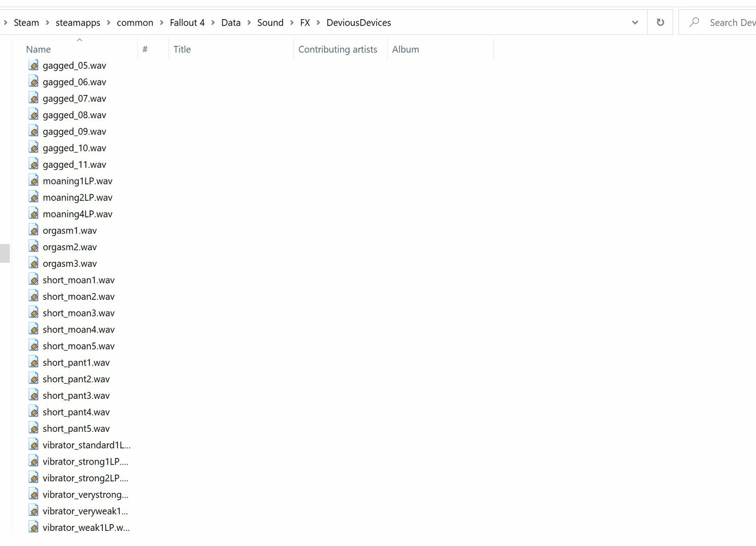Click the gagged_05.wav file icon
This screenshot has width=756, height=546.
coord(33,65)
